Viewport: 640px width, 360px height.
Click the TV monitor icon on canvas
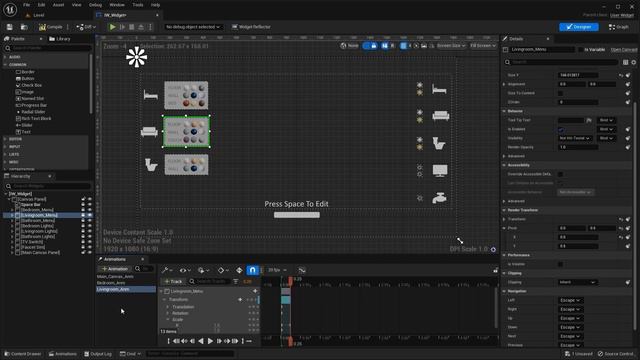tap(440, 171)
